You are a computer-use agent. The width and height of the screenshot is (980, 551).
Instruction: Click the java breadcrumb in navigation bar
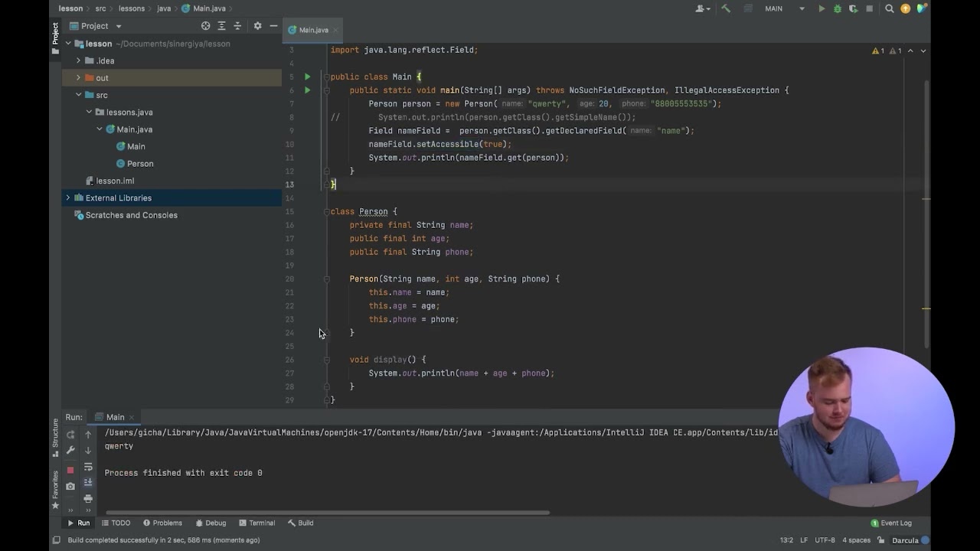coord(164,8)
